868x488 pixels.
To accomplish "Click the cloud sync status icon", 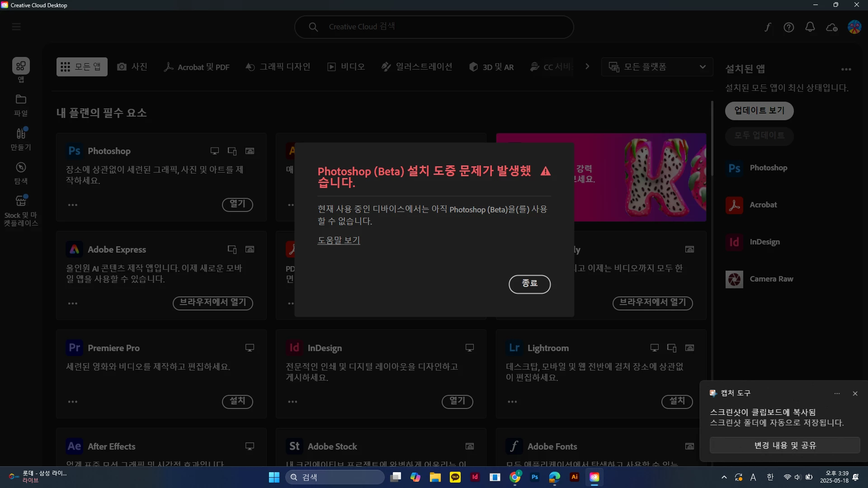I will pos(832,27).
